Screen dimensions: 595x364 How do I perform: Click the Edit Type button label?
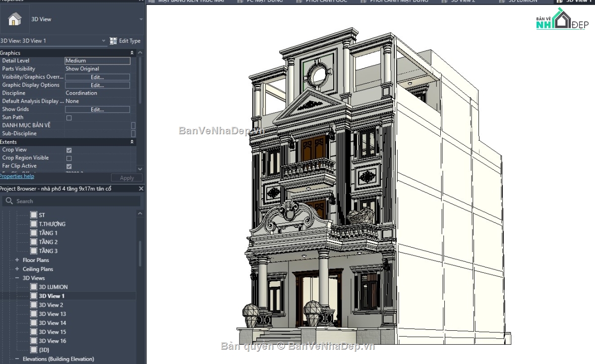click(x=129, y=41)
